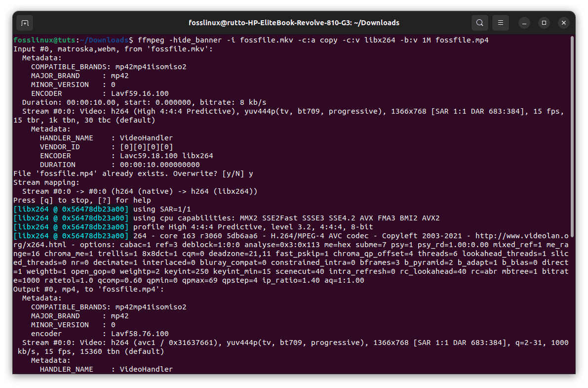Click the VENDOR_ID [0][0][0][0] line

pyautogui.click(x=106, y=147)
